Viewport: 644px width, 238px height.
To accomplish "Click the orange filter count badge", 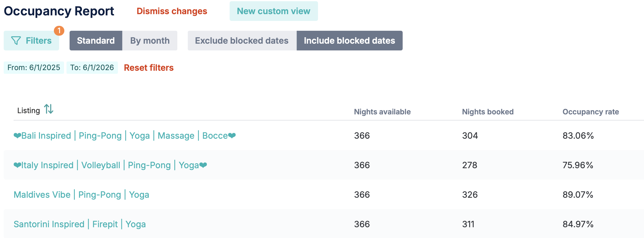I will [x=59, y=31].
